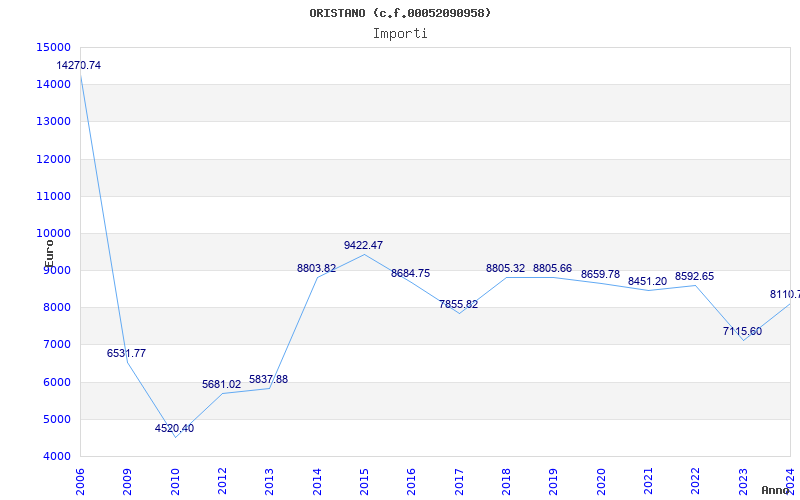Click the 4000 y-axis tick label
The image size is (800, 500).
[57, 456]
